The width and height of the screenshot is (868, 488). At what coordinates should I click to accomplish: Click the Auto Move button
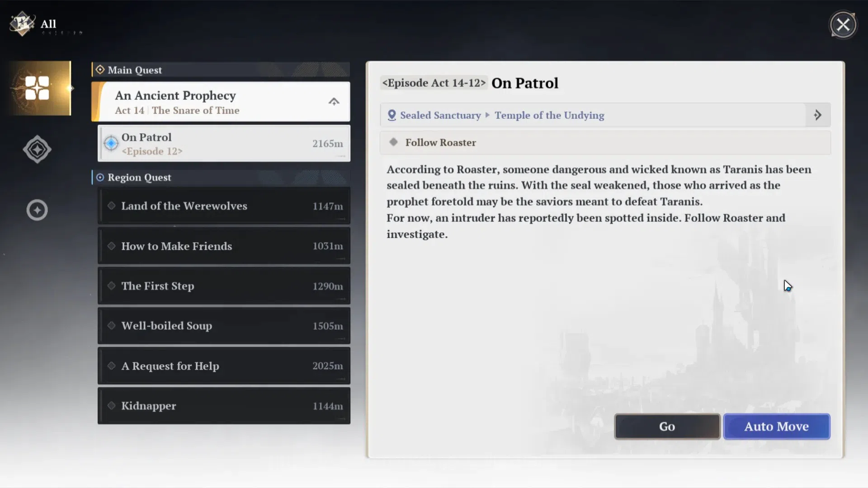pyautogui.click(x=777, y=427)
